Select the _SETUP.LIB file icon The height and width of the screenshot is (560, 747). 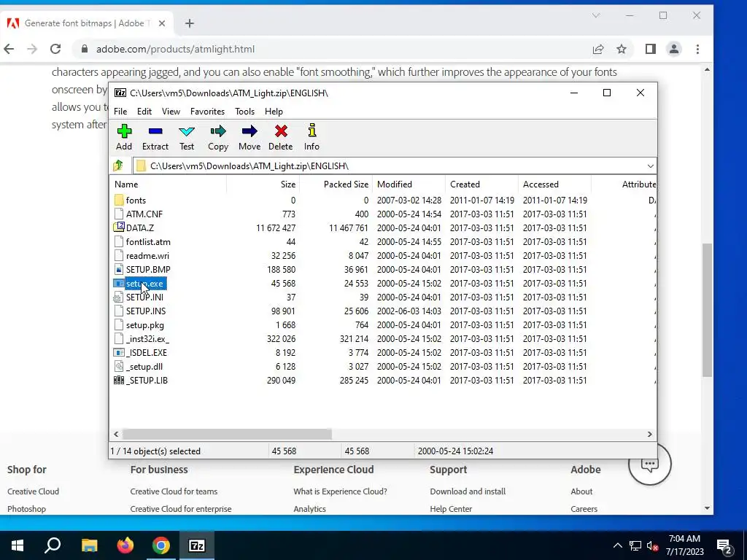coord(119,381)
